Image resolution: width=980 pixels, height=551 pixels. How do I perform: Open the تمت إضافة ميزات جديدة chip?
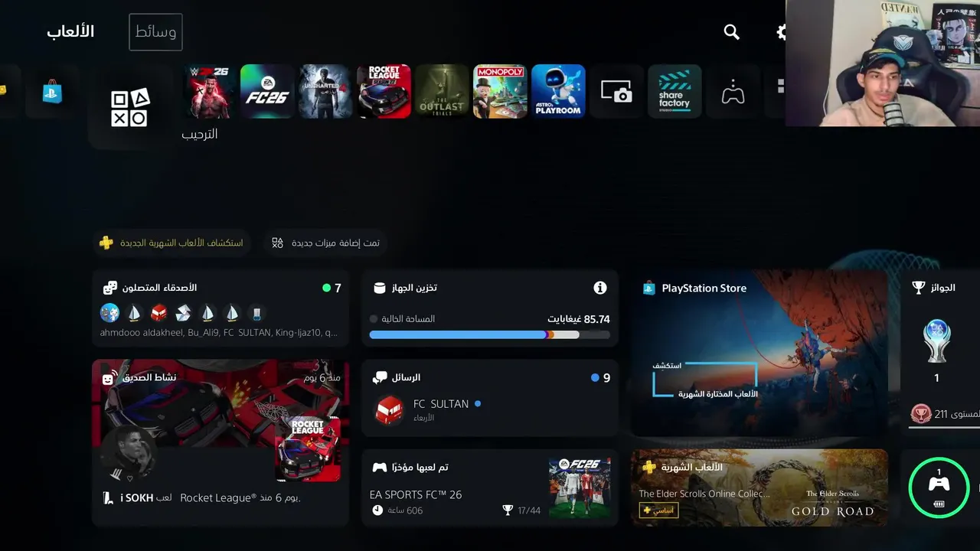click(325, 243)
